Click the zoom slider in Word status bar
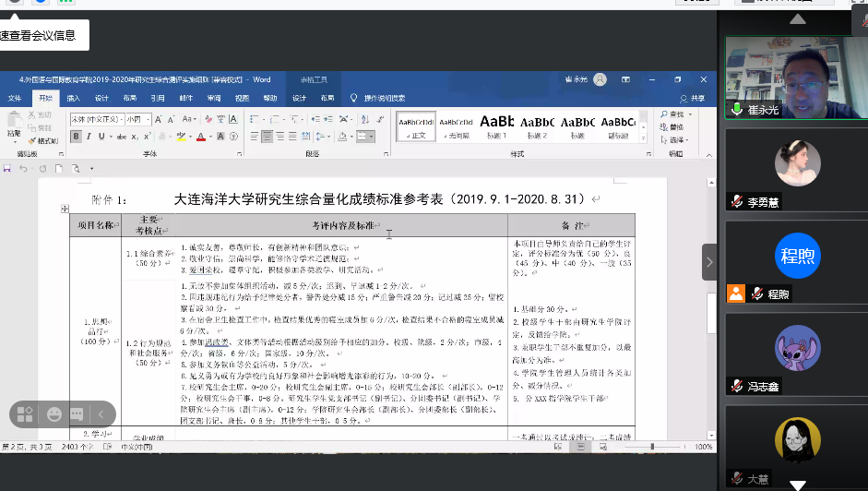Screen dimensions: 868x491 tap(651, 447)
